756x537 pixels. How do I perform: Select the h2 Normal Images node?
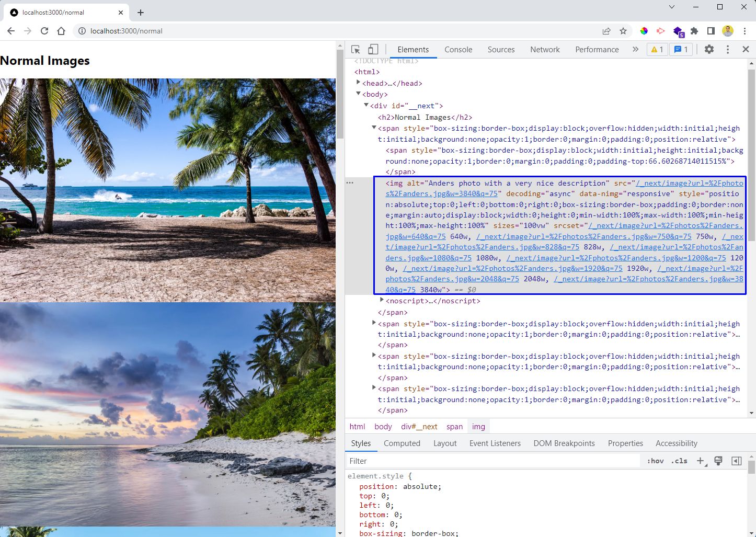click(425, 117)
